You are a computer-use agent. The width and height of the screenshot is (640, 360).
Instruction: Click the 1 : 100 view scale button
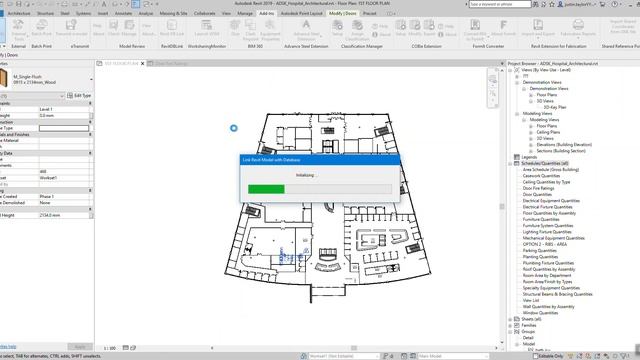click(x=109, y=348)
